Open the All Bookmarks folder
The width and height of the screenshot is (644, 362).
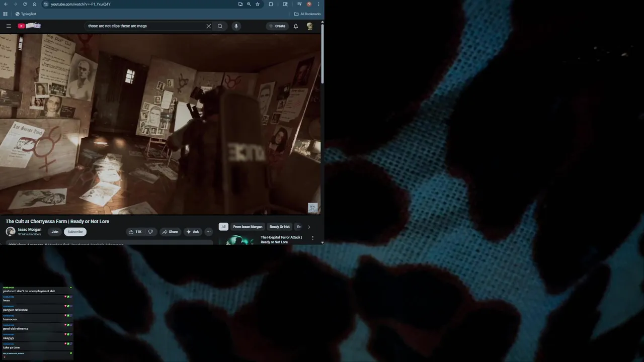point(307,14)
